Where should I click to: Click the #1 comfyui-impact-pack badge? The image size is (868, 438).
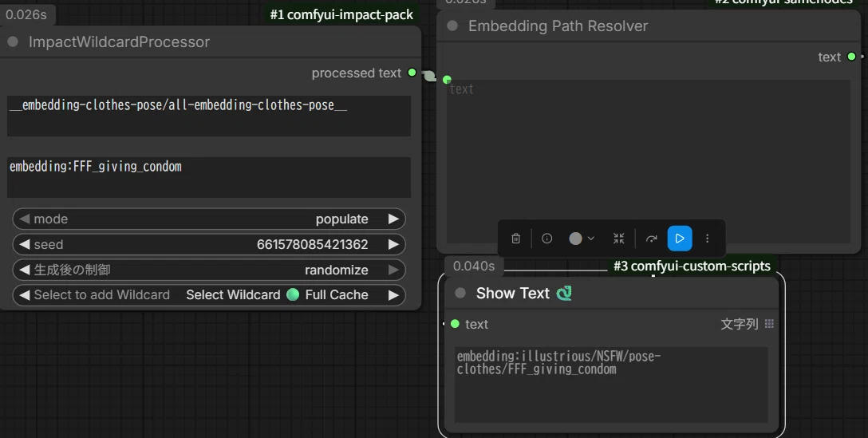[341, 15]
